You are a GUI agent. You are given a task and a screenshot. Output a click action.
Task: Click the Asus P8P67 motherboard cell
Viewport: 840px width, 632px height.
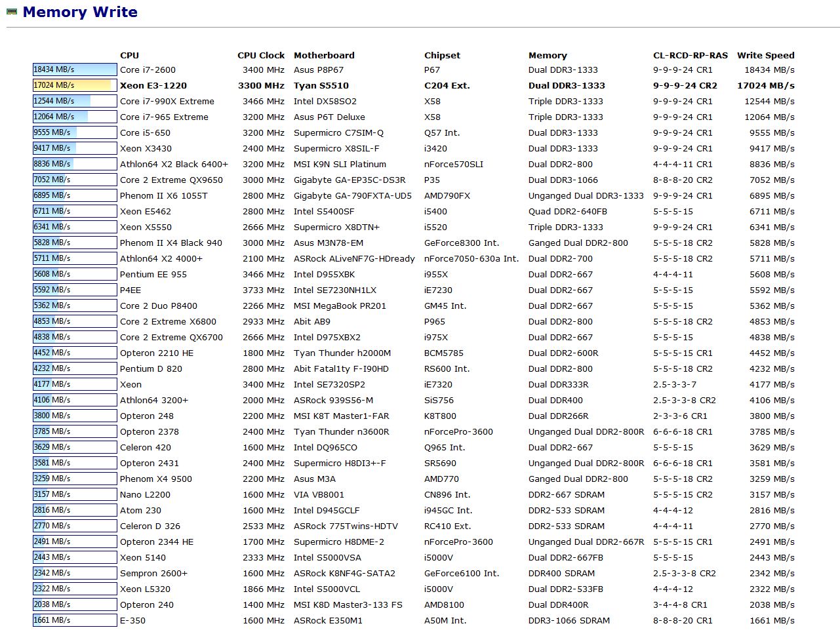319,69
